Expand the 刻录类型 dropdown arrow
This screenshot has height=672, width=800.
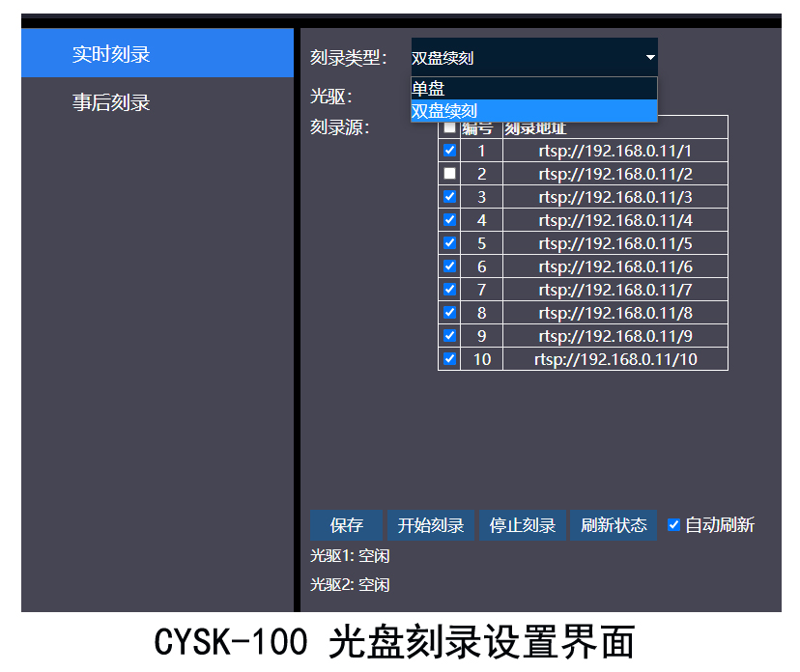click(650, 58)
